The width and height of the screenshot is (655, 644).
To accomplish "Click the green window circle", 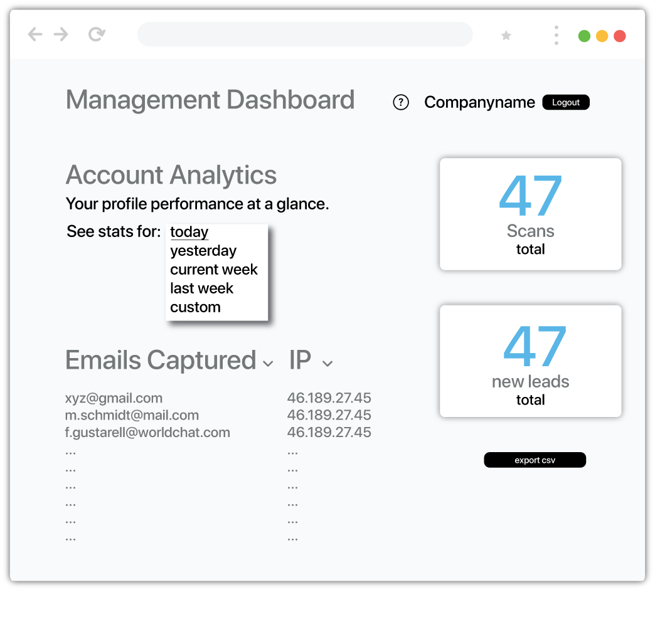I will click(584, 36).
